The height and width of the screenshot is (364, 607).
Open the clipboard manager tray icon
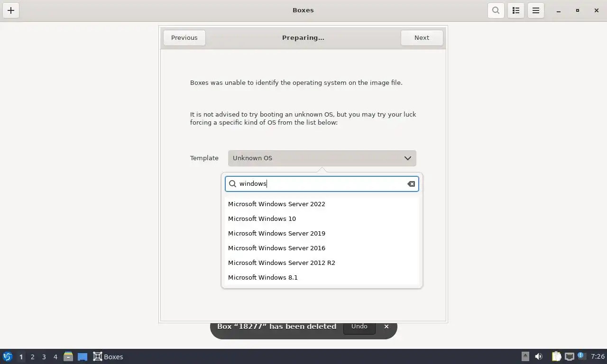[x=556, y=356]
